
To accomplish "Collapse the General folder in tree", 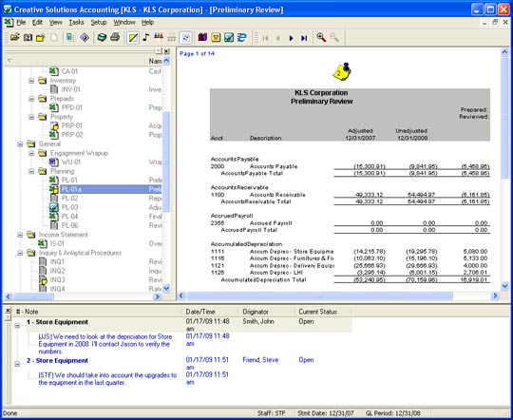I will (x=20, y=144).
